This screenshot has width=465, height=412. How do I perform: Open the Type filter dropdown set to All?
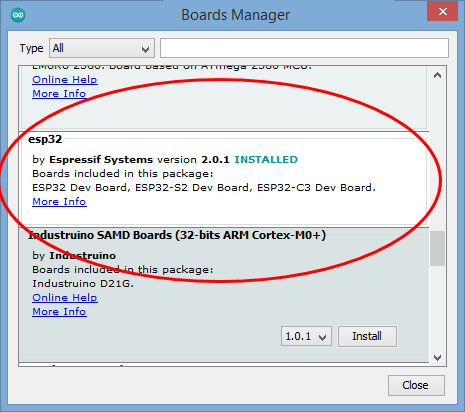click(102, 48)
